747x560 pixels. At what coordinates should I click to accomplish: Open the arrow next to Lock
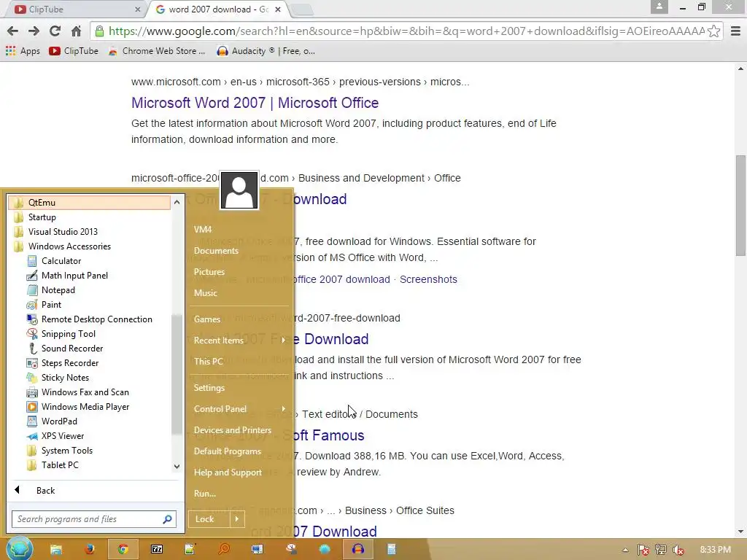[237, 519]
